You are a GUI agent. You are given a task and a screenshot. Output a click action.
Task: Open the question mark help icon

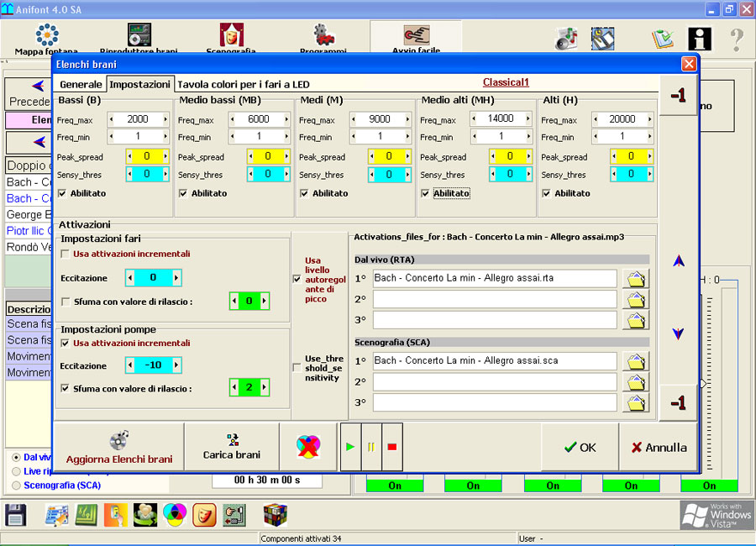pyautogui.click(x=736, y=39)
